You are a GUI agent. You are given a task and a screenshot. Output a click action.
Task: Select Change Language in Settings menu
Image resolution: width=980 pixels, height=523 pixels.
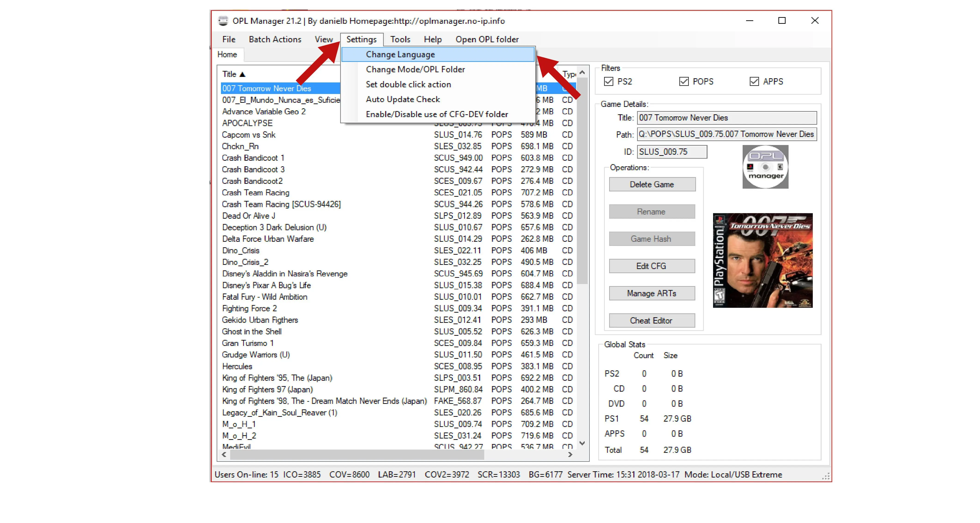pos(438,54)
